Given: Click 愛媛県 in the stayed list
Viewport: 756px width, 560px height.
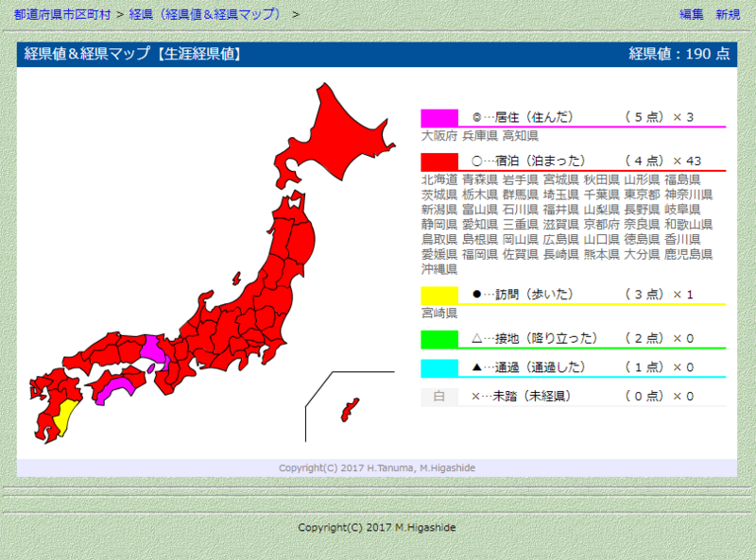Looking at the screenshot, I should coord(439,254).
